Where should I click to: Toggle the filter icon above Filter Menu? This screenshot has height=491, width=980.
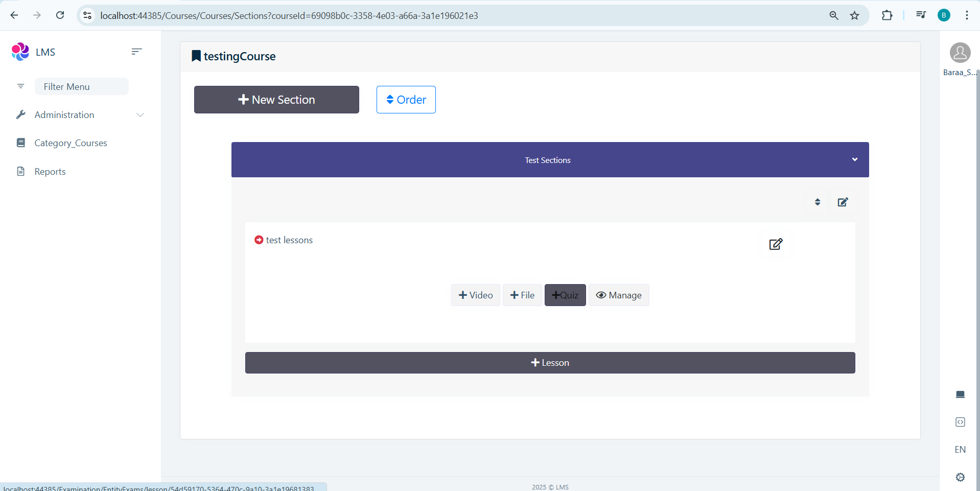click(x=20, y=86)
